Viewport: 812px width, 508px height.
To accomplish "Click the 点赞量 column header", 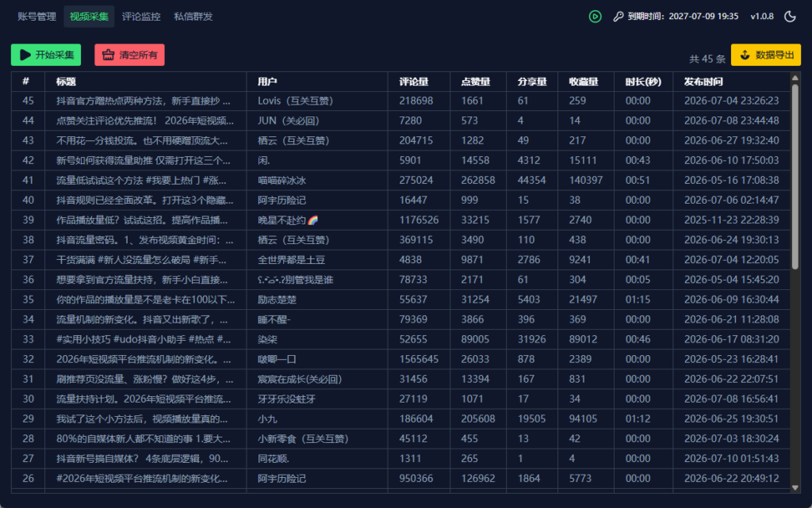I will pyautogui.click(x=476, y=82).
